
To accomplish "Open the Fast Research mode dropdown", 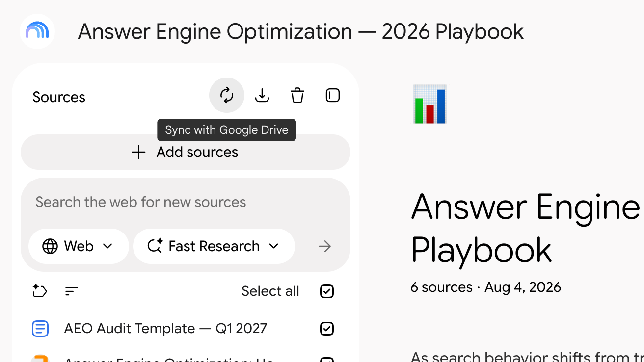I will tap(214, 246).
